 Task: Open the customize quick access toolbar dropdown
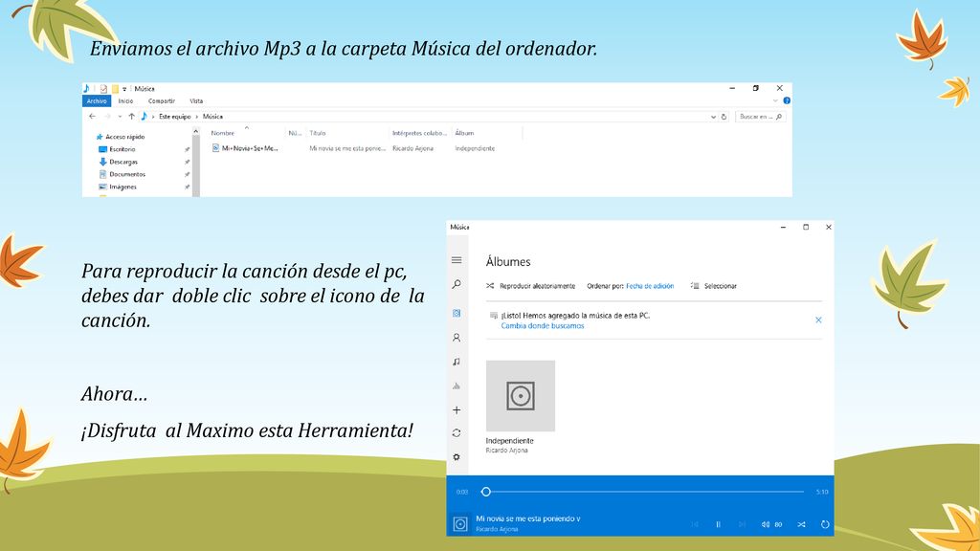click(x=124, y=89)
